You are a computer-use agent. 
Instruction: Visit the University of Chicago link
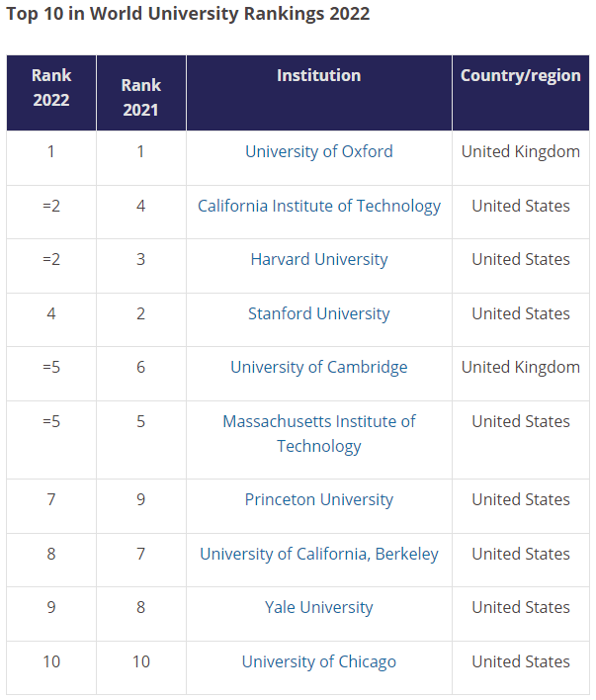coord(318,661)
